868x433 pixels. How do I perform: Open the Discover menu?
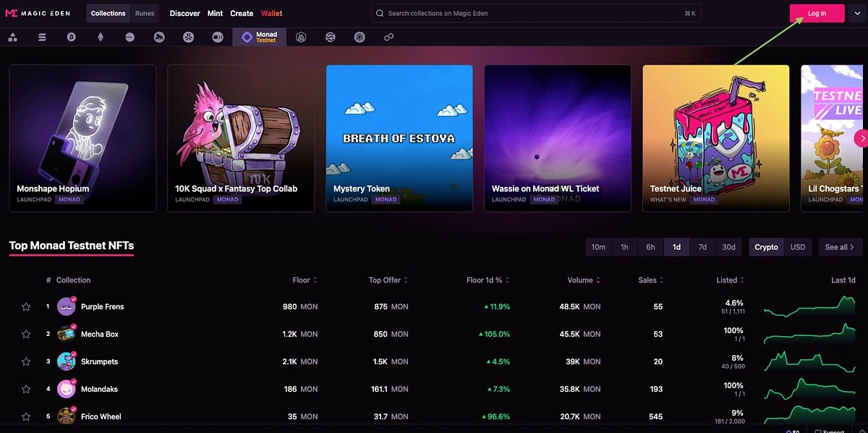(x=185, y=13)
